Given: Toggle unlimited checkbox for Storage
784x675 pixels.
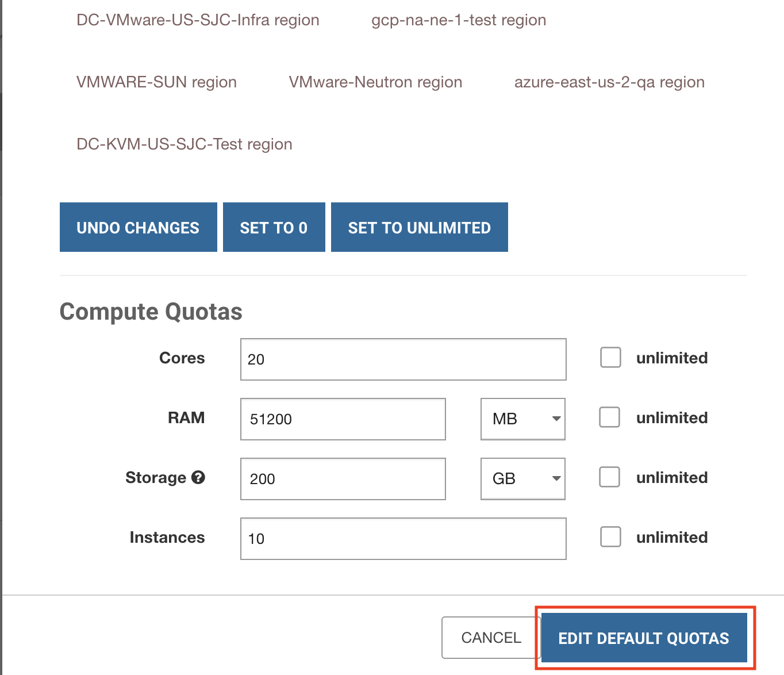Looking at the screenshot, I should tap(609, 477).
